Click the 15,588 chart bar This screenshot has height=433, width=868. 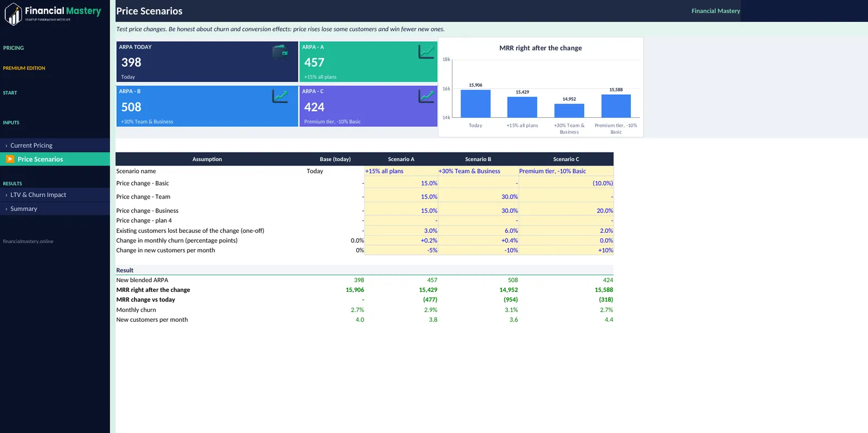(x=616, y=106)
